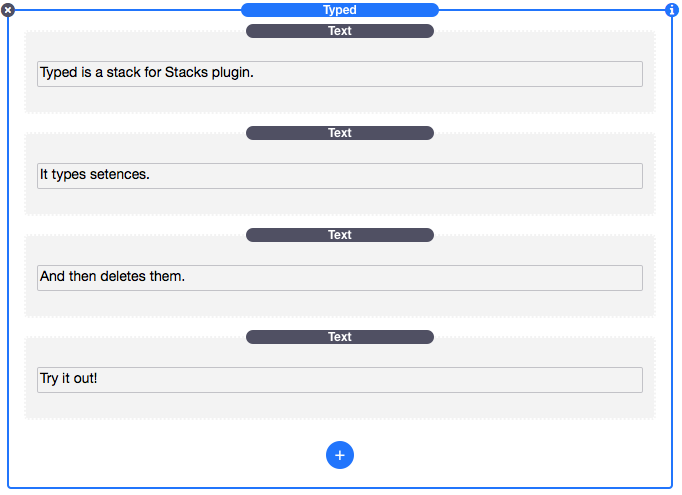
Task: Select gray padding below 'Typed is a stack' field
Action: (340, 100)
